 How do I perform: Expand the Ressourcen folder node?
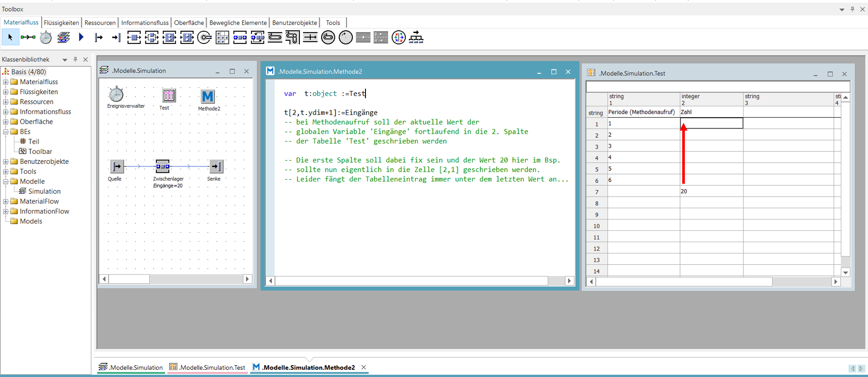6,102
